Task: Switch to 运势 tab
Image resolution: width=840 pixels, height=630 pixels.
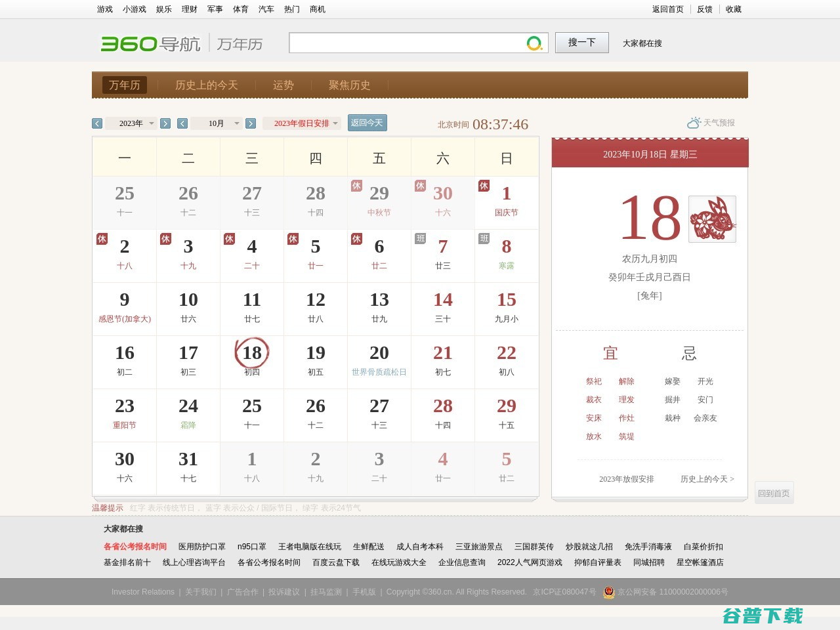Action: click(x=283, y=85)
